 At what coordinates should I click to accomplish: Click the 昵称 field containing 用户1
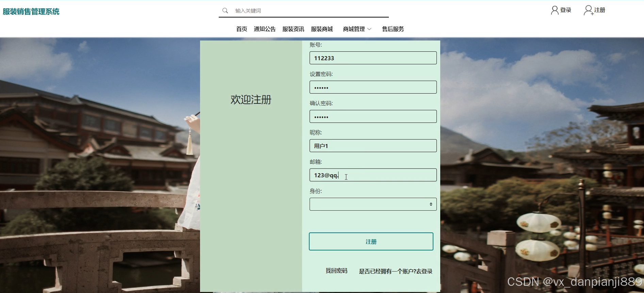(x=373, y=146)
